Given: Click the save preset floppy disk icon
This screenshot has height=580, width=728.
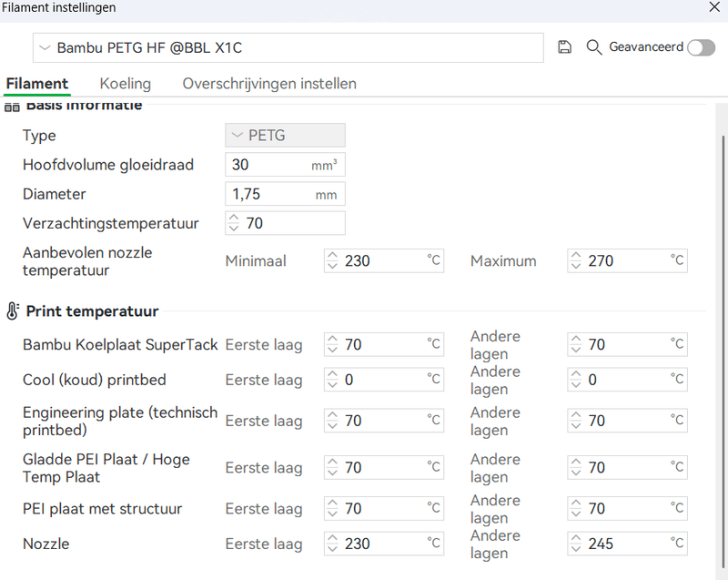Looking at the screenshot, I should [x=564, y=47].
